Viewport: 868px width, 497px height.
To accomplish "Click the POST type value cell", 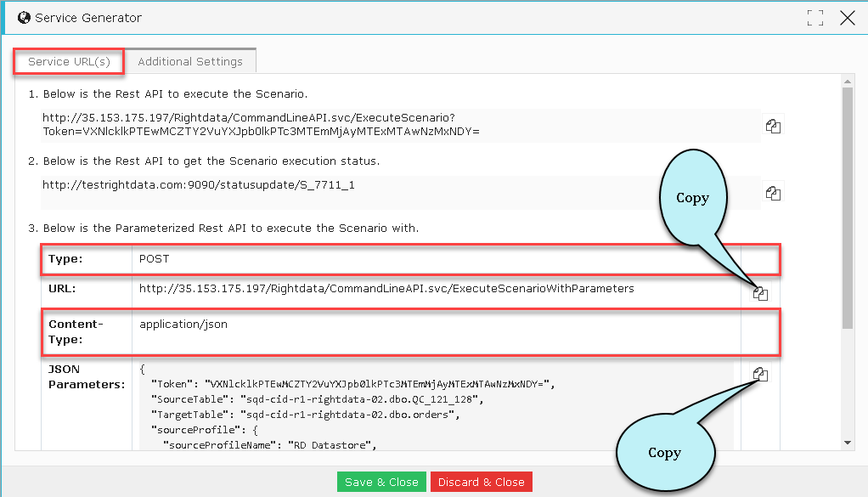I will click(x=437, y=259).
